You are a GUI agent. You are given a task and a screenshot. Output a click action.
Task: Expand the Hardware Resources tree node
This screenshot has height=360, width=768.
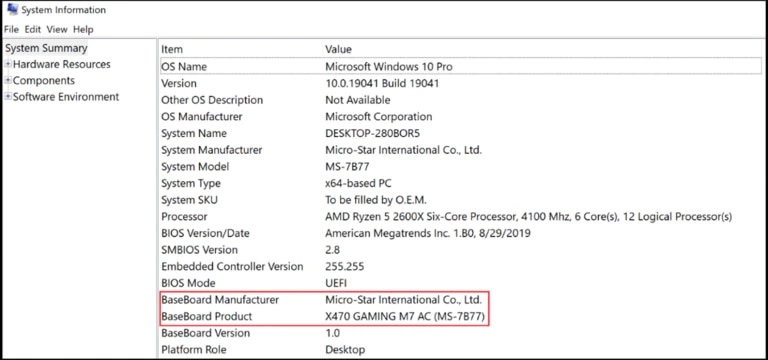[x=8, y=64]
